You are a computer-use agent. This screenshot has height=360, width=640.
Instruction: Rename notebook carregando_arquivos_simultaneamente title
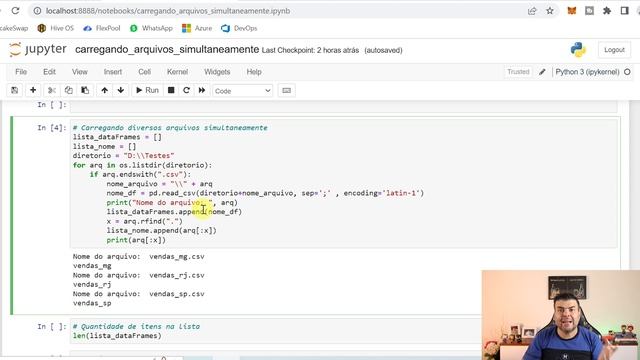click(x=167, y=50)
